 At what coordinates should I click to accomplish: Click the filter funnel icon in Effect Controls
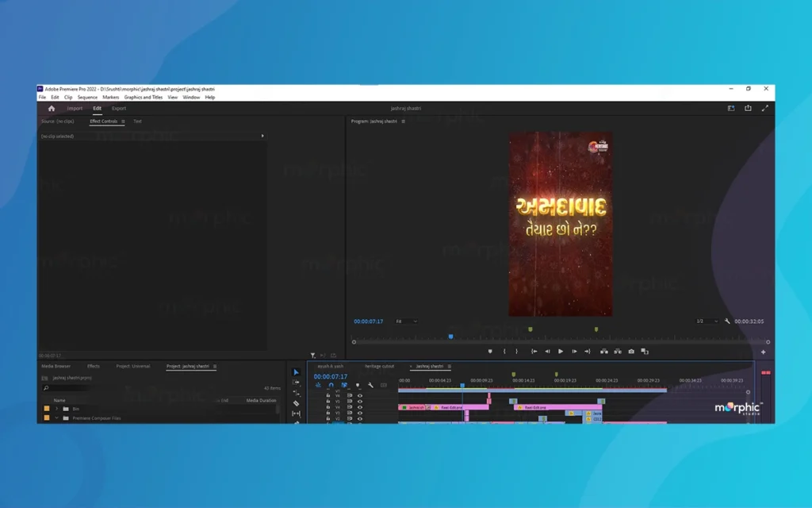pos(312,356)
